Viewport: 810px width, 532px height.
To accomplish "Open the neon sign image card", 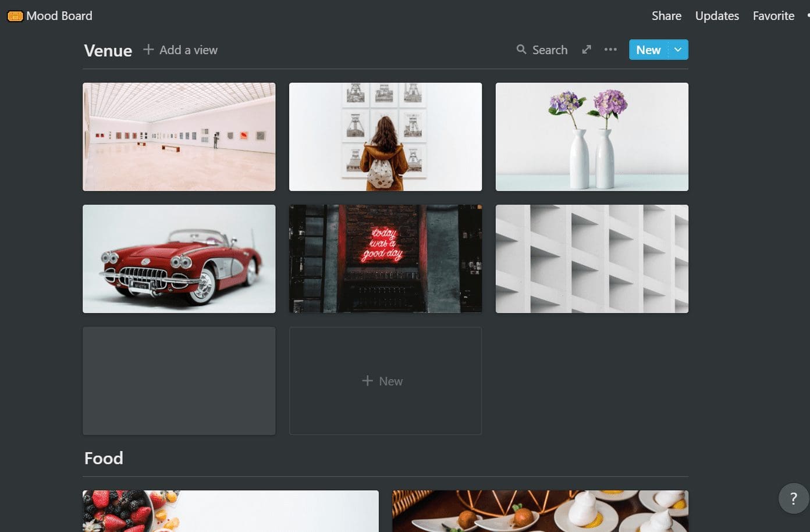I will point(385,258).
